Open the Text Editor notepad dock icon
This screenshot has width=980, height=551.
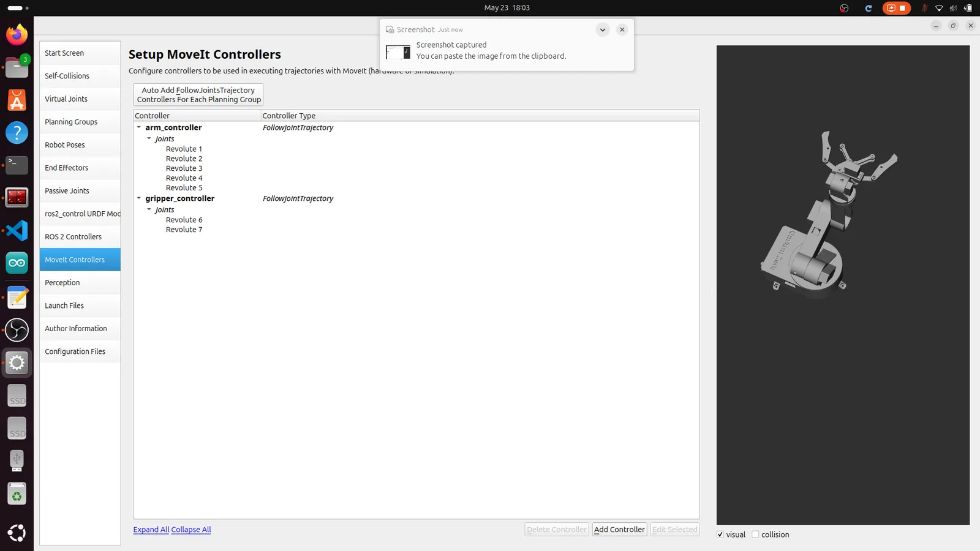coord(17,298)
